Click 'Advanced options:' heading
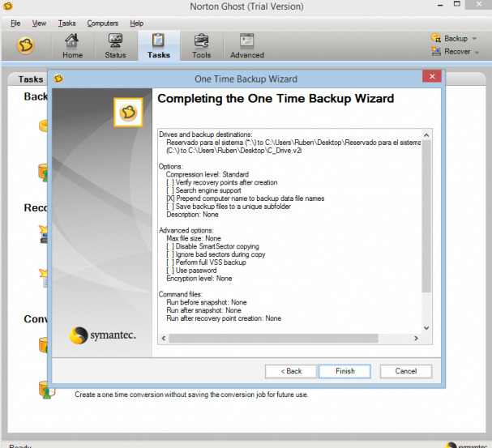 point(186,230)
